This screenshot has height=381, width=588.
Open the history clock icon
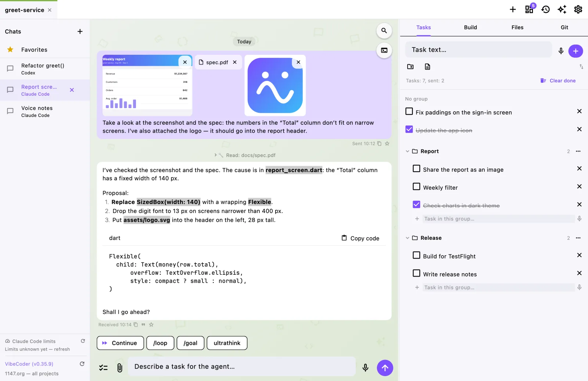click(x=546, y=10)
